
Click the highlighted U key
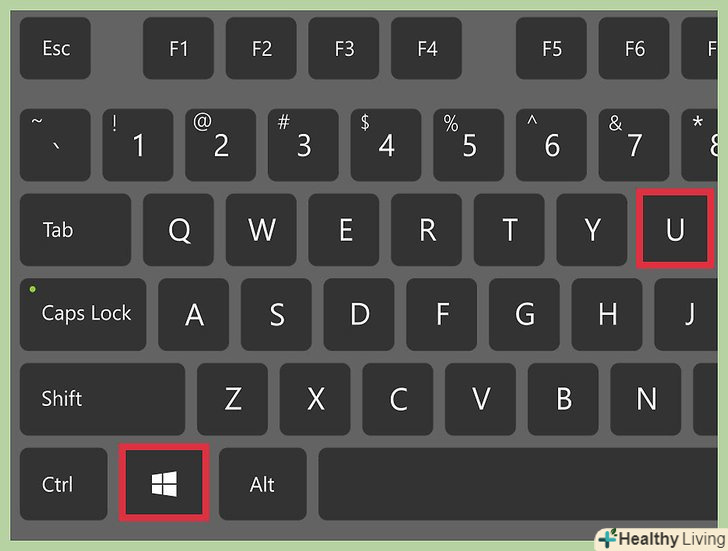pyautogui.click(x=675, y=229)
